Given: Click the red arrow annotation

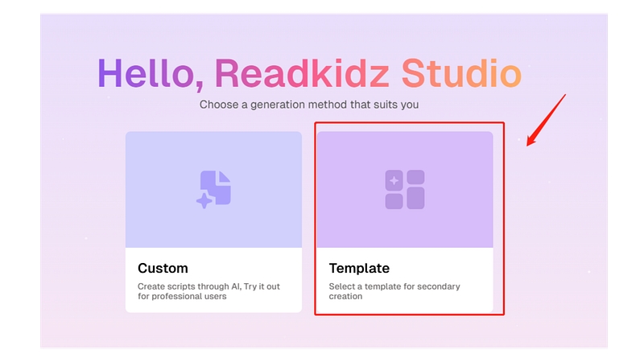Looking at the screenshot, I should (x=546, y=121).
